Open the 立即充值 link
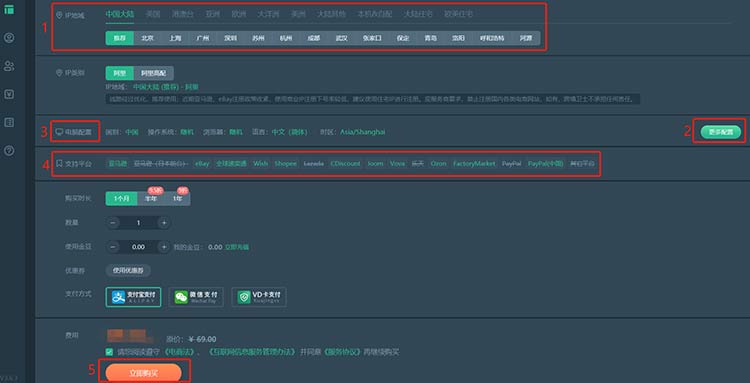The image size is (750, 383). pyautogui.click(x=237, y=247)
